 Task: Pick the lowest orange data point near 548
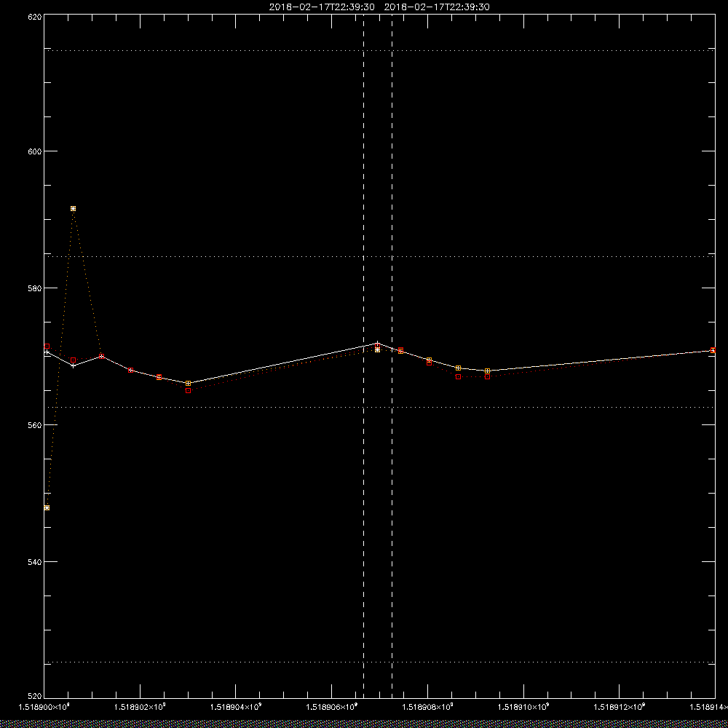(x=47, y=508)
